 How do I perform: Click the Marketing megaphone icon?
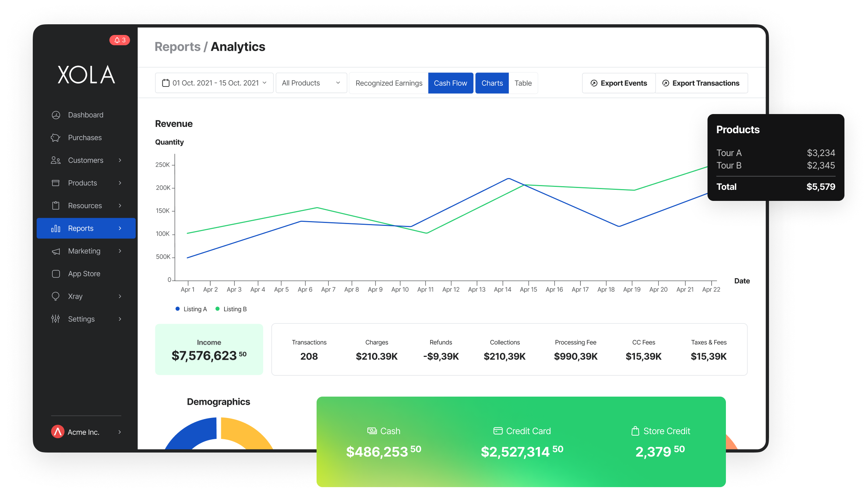(x=56, y=251)
